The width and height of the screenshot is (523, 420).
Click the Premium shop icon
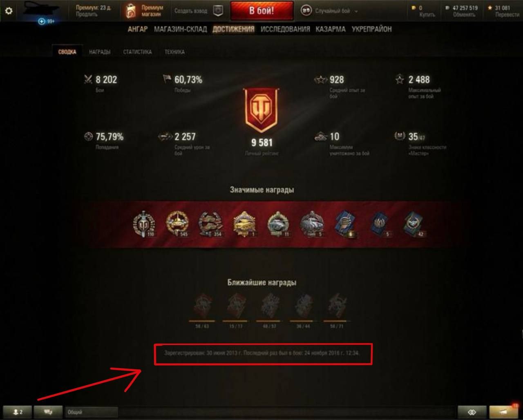point(131,11)
